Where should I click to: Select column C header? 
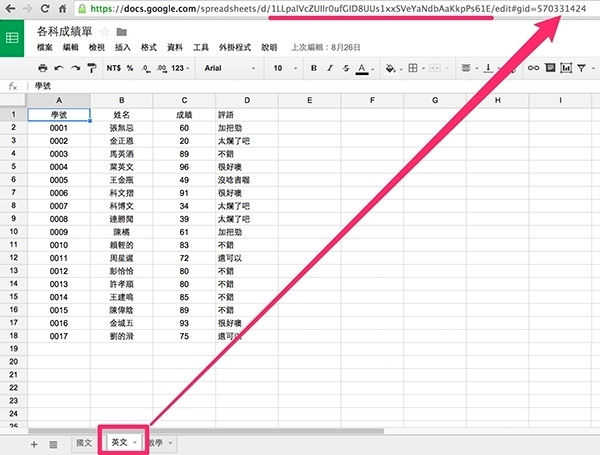184,100
